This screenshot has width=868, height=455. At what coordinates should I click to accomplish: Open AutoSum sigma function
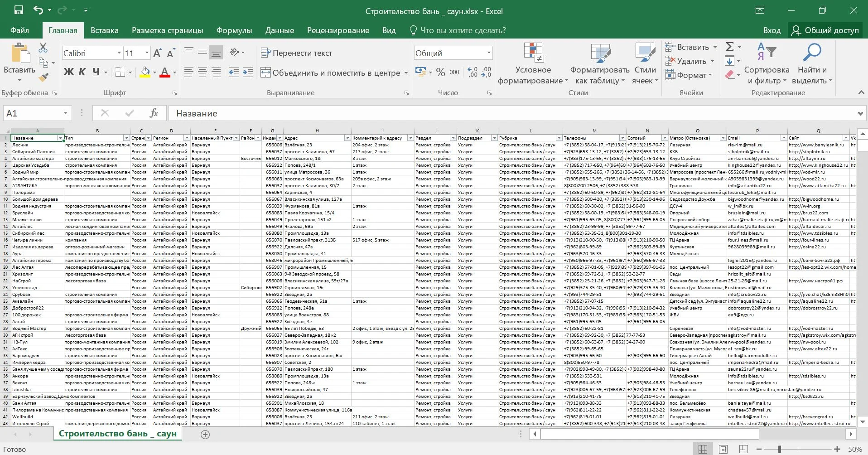730,47
